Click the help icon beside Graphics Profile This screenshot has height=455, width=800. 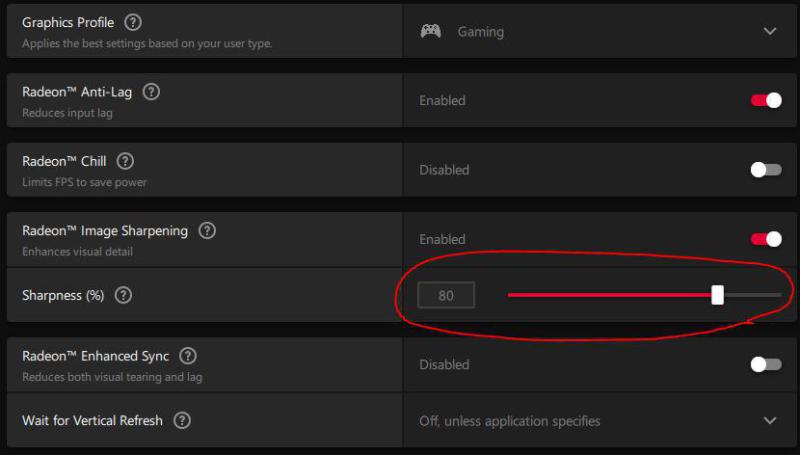[x=133, y=22]
